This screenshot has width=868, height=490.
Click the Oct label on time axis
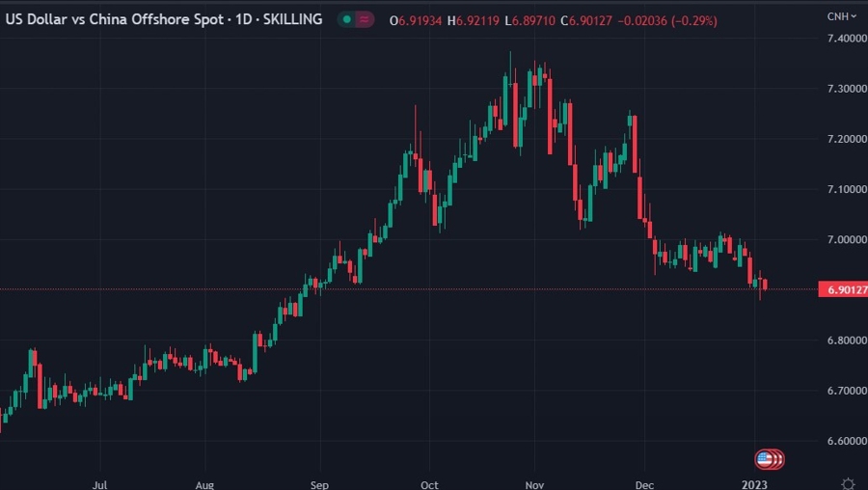[x=429, y=485]
